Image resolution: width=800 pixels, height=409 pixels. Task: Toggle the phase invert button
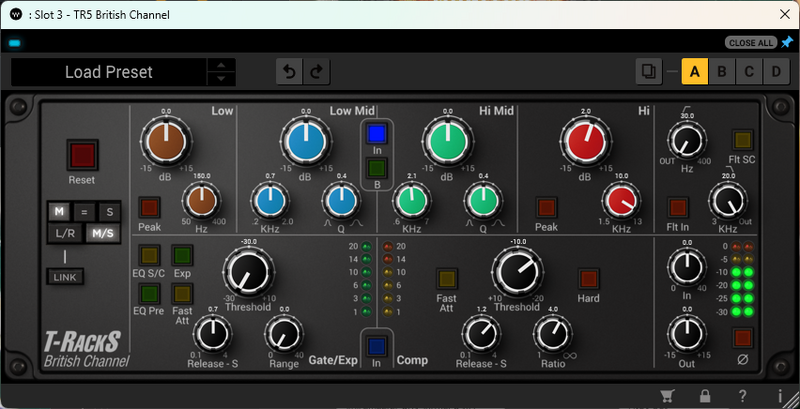point(743,338)
